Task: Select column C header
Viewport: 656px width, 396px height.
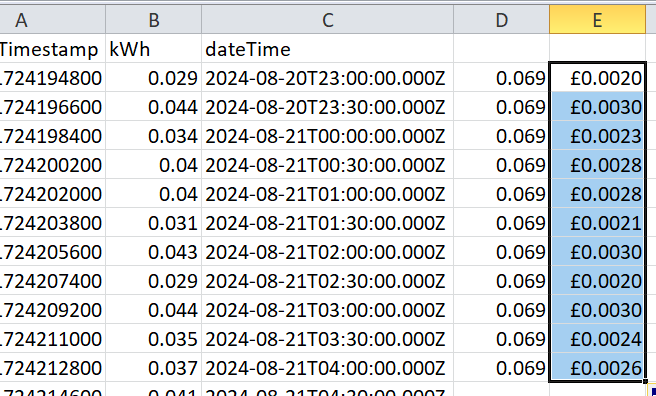Action: coord(328,20)
